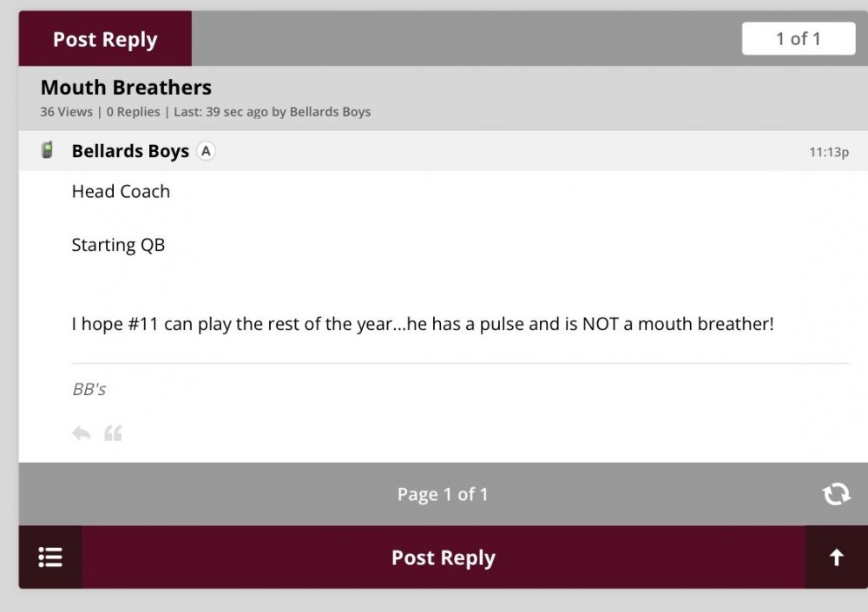Click the mobile phone icon beside the author
Viewport: 868px width, 612px height.
tap(48, 150)
